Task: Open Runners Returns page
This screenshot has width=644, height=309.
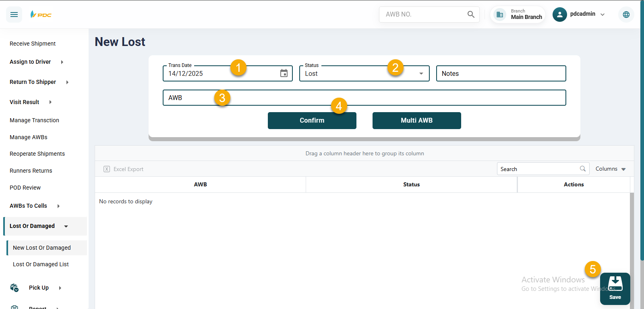Action: [31, 171]
